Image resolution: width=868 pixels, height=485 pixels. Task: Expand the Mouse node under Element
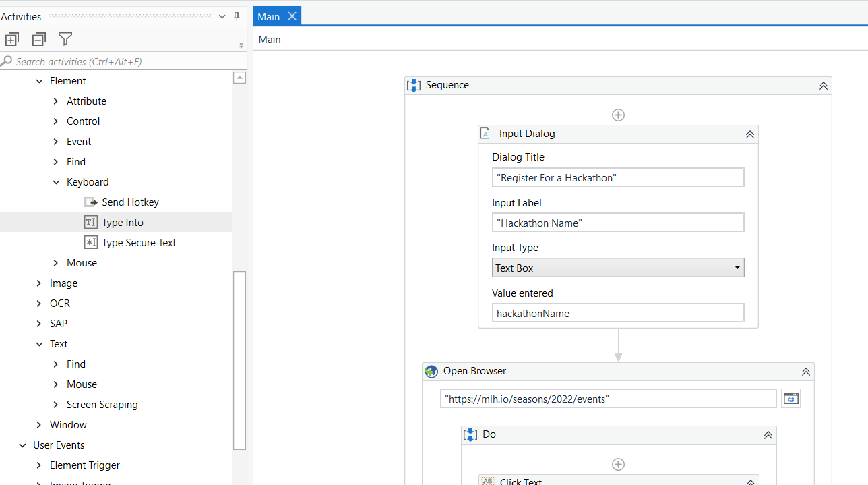point(56,262)
